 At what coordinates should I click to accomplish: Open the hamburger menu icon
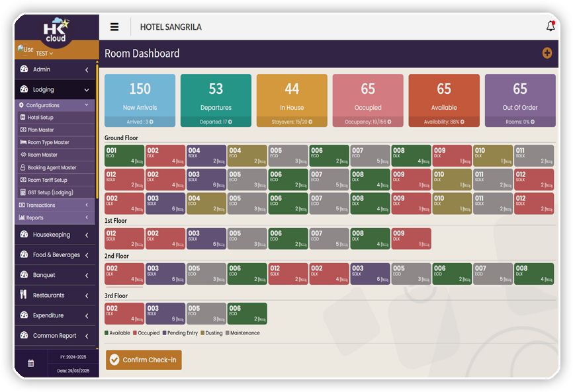pos(114,27)
